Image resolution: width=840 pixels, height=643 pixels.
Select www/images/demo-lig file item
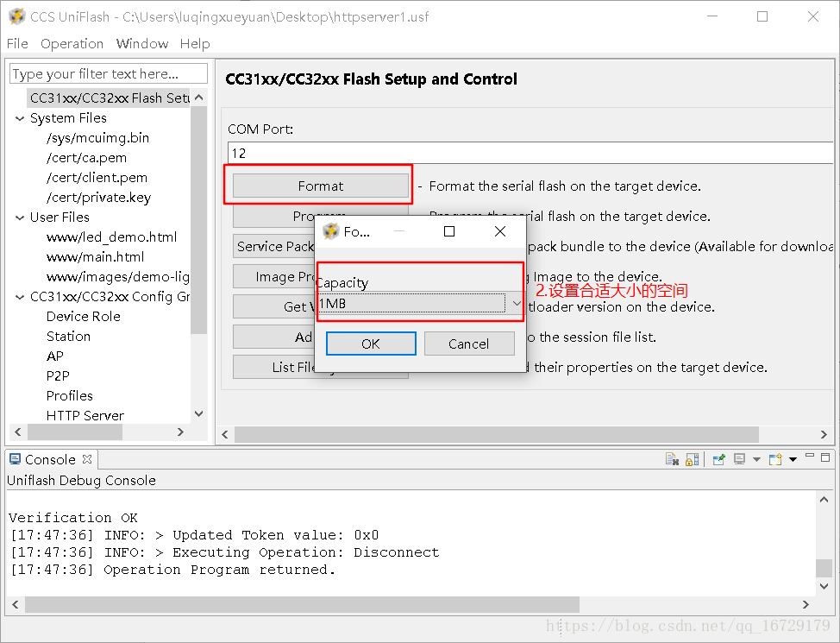click(118, 277)
